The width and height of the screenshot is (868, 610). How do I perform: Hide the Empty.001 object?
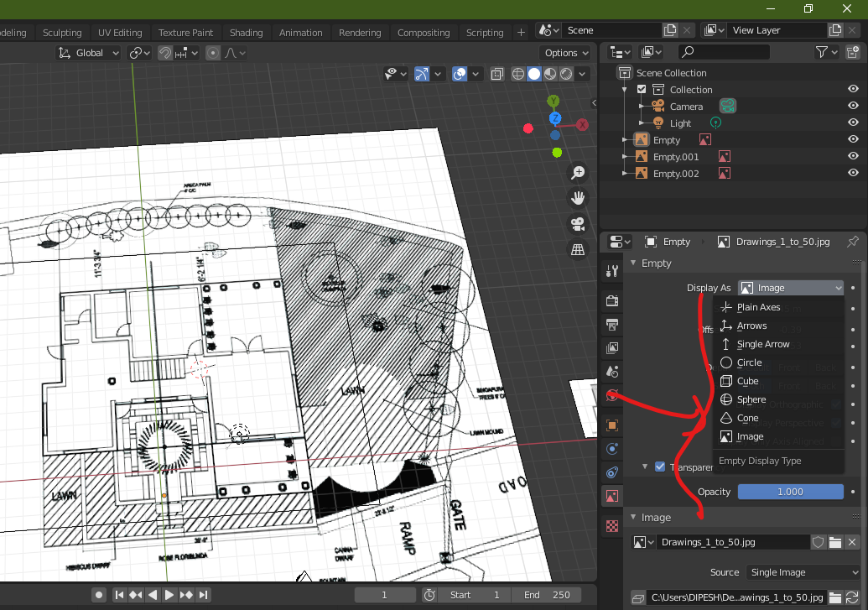point(853,156)
